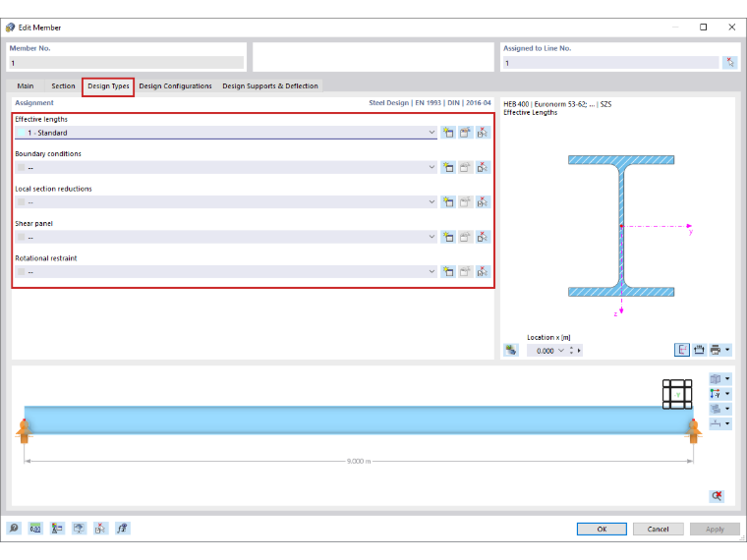Pick local section reductions in model icon
Screen dimensions: 747x560
pyautogui.click(x=483, y=202)
